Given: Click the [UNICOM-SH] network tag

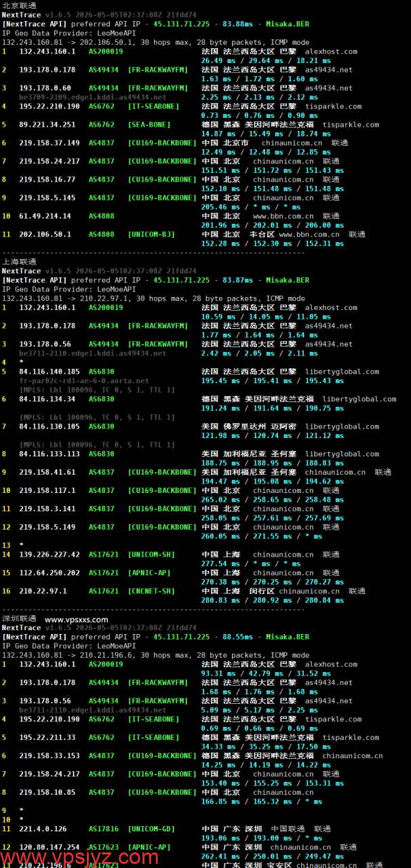Looking at the screenshot, I should point(151,555).
